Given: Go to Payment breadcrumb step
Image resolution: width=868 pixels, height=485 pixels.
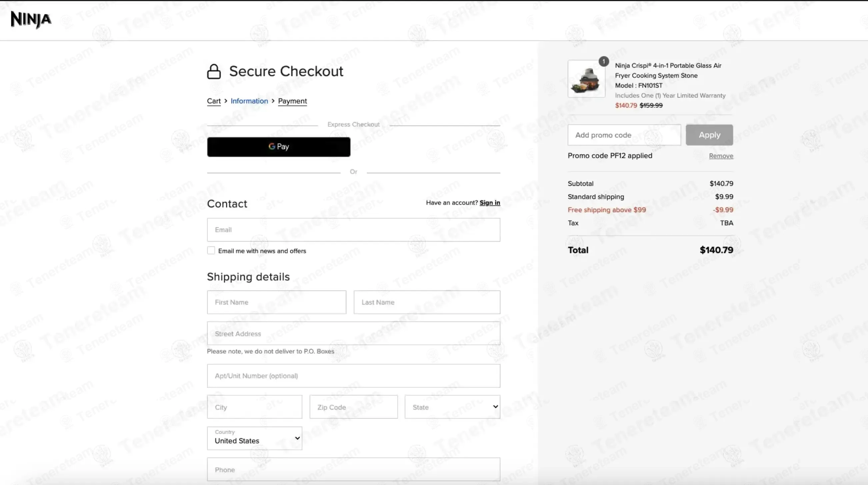Looking at the screenshot, I should (x=292, y=101).
